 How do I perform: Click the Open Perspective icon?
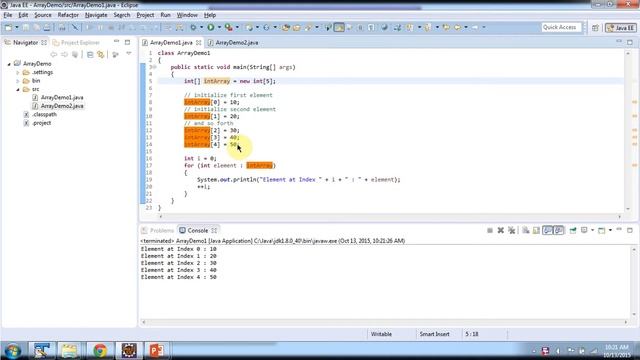click(x=596, y=28)
